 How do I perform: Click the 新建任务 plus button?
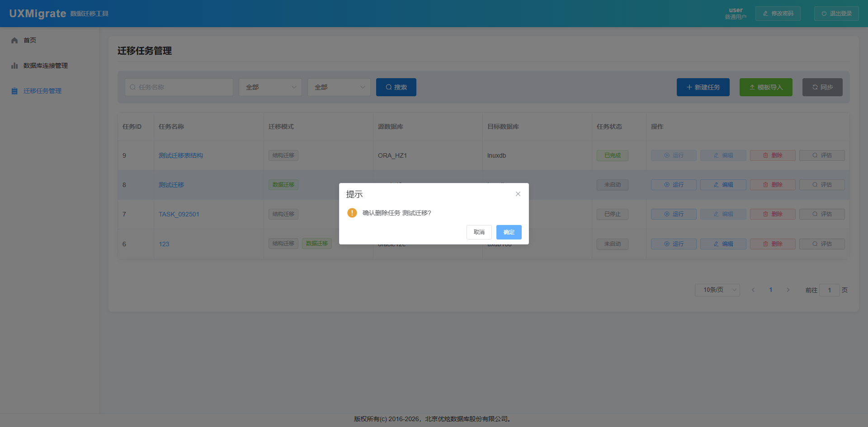click(x=703, y=87)
